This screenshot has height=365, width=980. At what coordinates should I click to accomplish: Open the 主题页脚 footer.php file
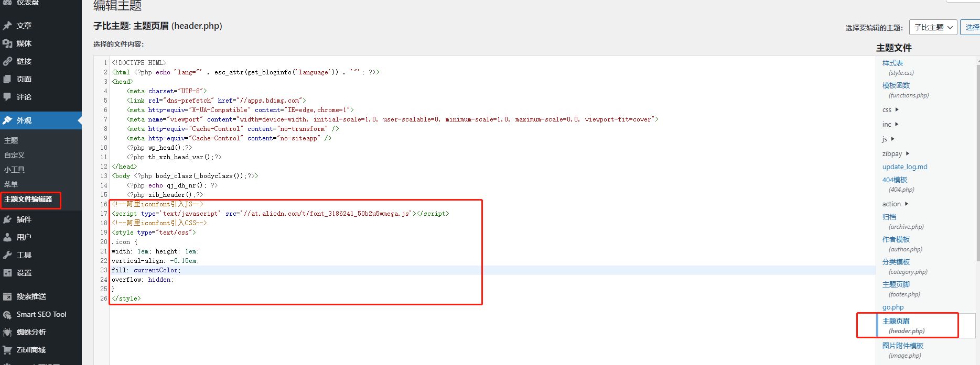896,284
